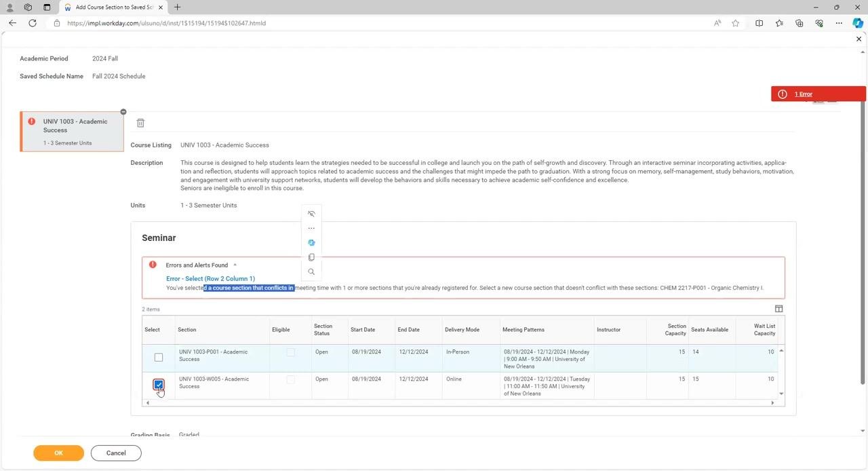Open Edge Settings and more menu
Screen dimensions: 868x471
tap(839, 23)
